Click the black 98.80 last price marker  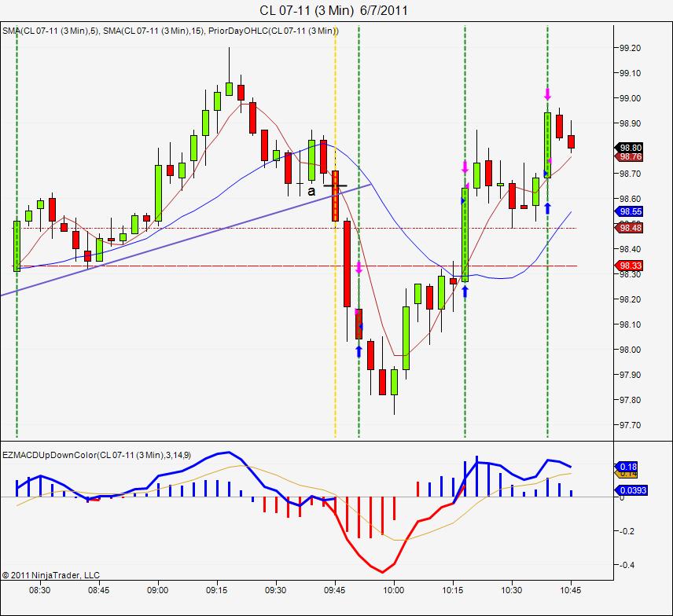tap(629, 148)
